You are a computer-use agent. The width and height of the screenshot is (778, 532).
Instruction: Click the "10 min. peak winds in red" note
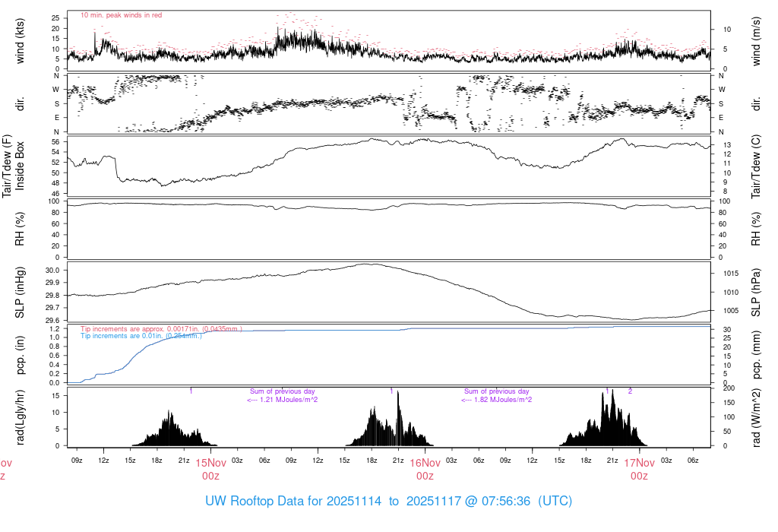(x=121, y=15)
